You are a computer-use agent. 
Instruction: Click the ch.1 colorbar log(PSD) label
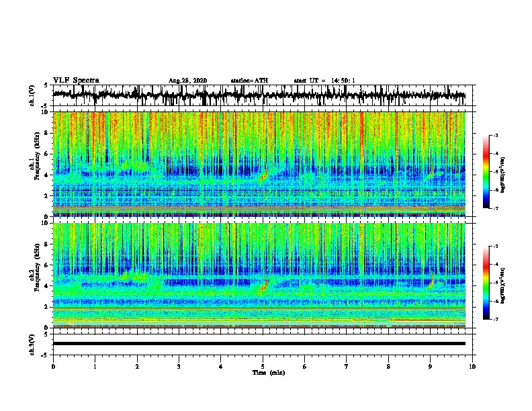click(x=503, y=175)
